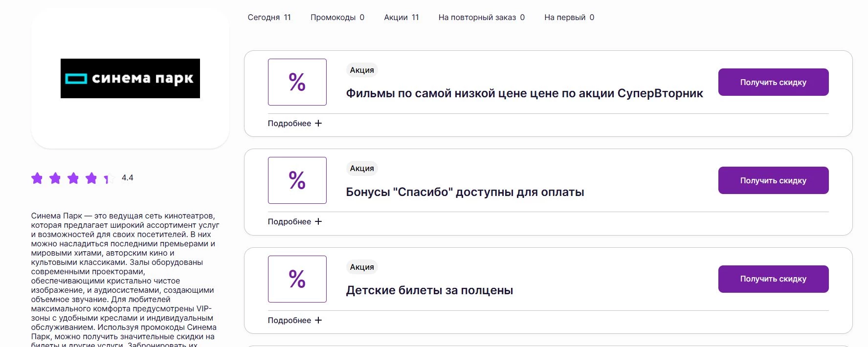Open the На повторный заказ tab

tap(482, 17)
